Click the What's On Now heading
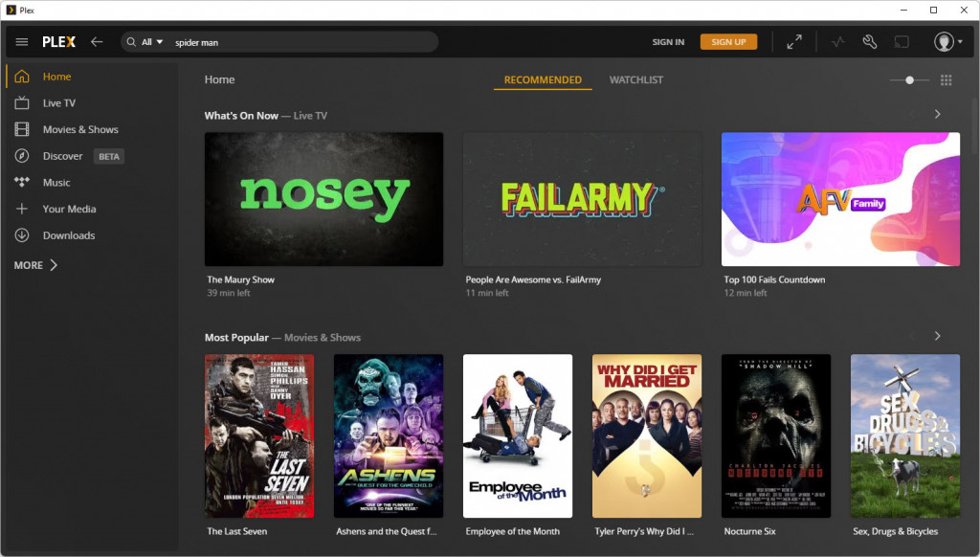This screenshot has height=557, width=980. click(241, 116)
